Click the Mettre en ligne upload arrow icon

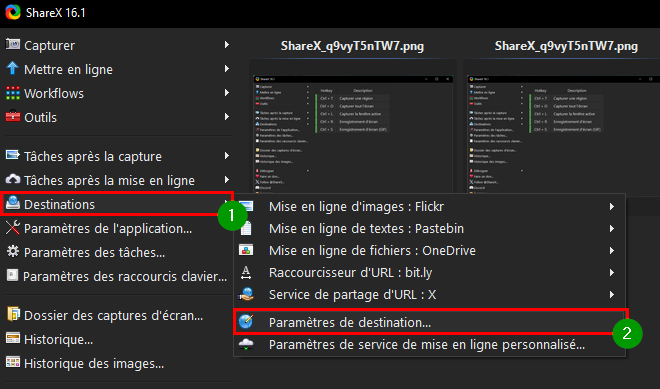pyautogui.click(x=13, y=68)
